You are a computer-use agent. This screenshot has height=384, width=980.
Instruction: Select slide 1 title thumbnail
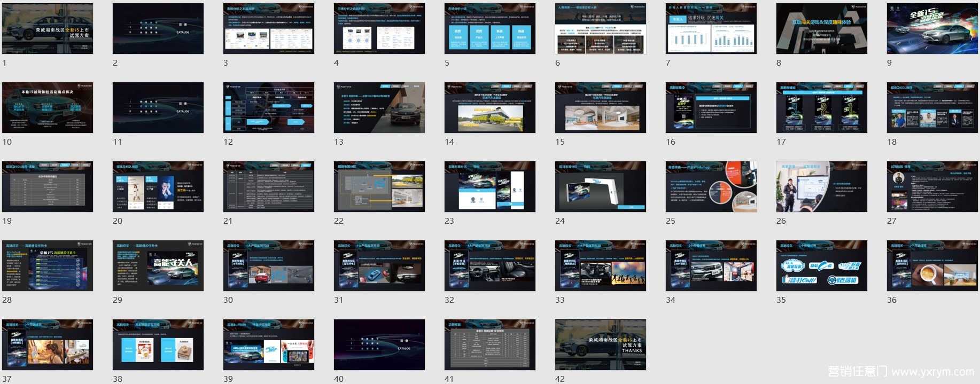(48, 28)
